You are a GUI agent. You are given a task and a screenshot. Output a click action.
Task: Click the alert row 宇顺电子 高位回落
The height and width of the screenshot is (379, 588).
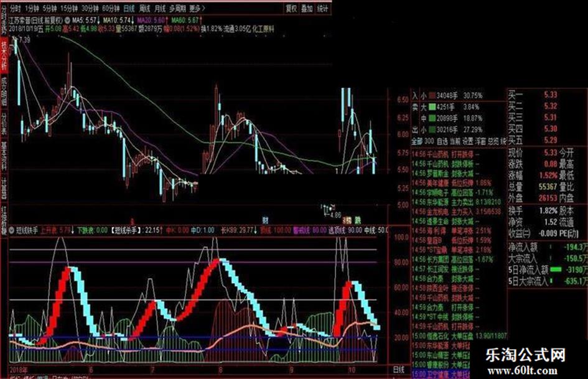coord(452,192)
